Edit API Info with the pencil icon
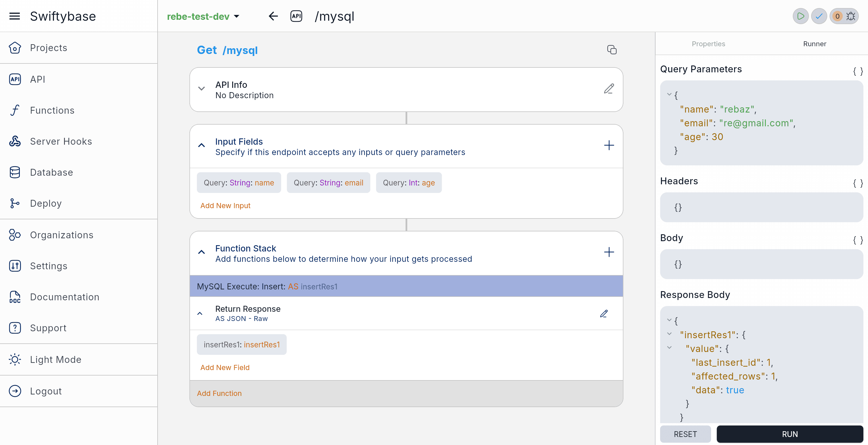This screenshot has height=445, width=868. point(609,89)
